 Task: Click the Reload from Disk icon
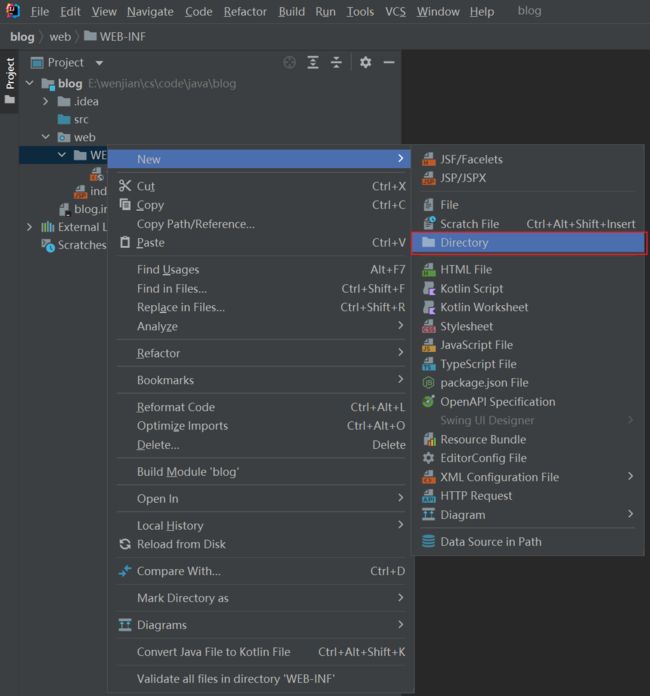click(x=125, y=544)
